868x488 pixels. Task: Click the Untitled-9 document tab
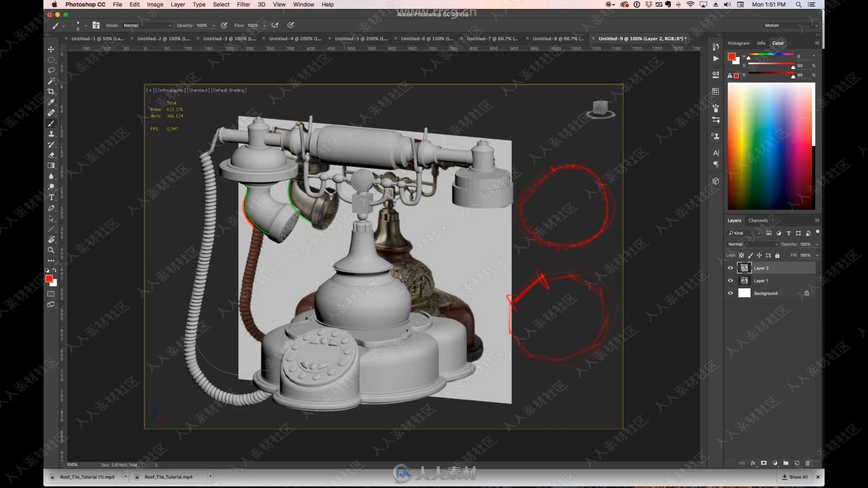(x=642, y=38)
